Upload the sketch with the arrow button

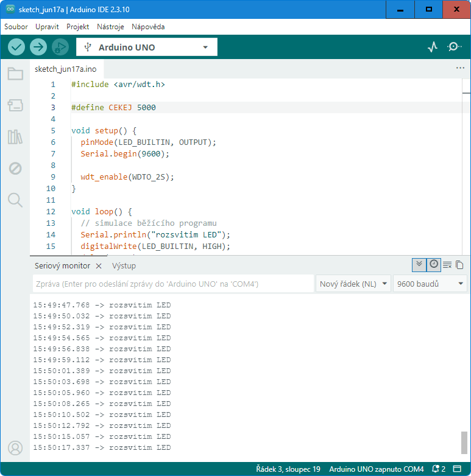(x=38, y=47)
